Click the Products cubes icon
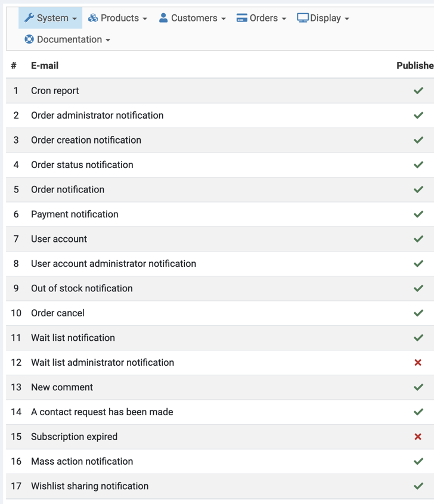This screenshot has height=504, width=434. point(93,18)
